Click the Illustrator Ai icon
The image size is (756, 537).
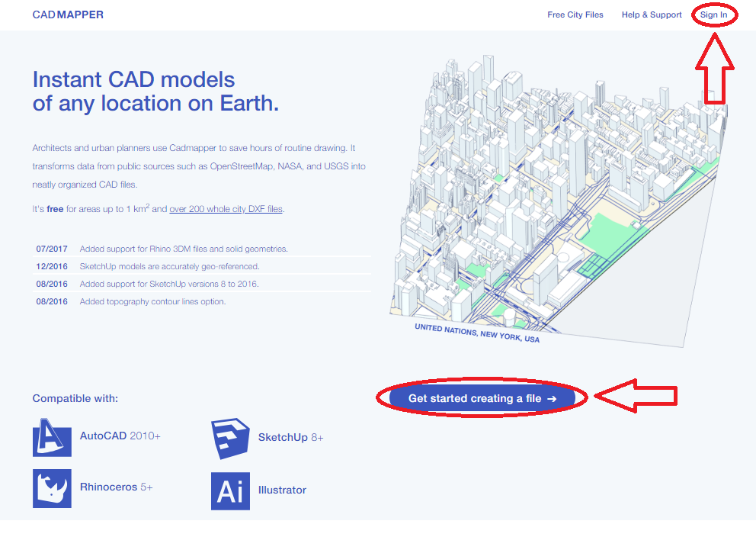coord(230,491)
